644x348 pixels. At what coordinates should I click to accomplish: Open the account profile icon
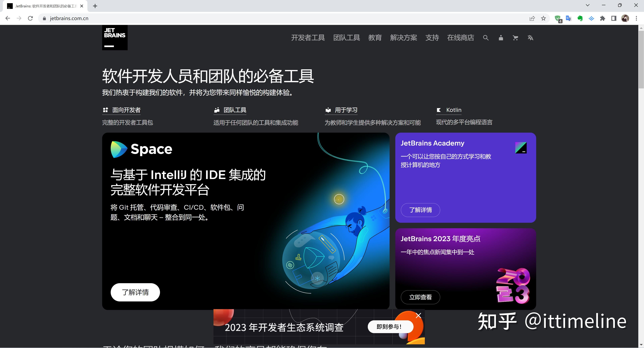500,38
